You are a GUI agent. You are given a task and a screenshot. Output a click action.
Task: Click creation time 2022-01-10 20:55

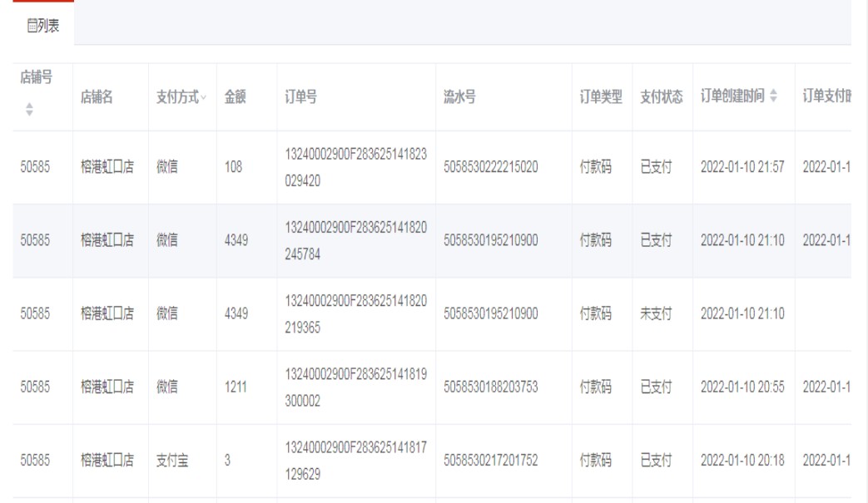click(742, 387)
